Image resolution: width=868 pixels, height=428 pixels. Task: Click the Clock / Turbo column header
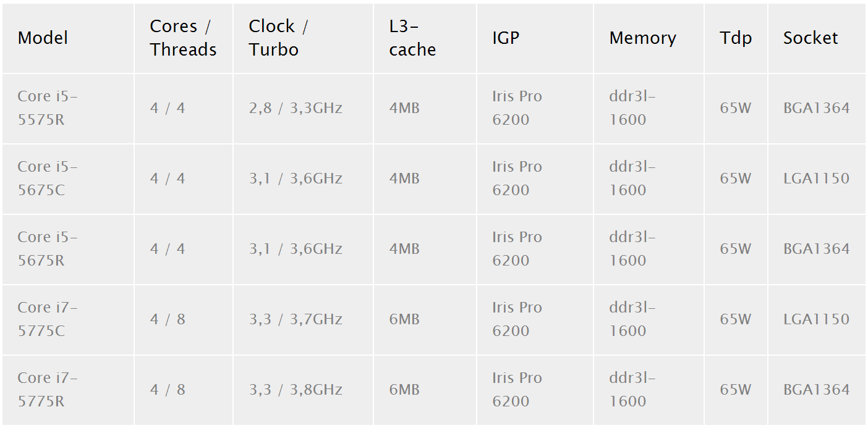278,38
